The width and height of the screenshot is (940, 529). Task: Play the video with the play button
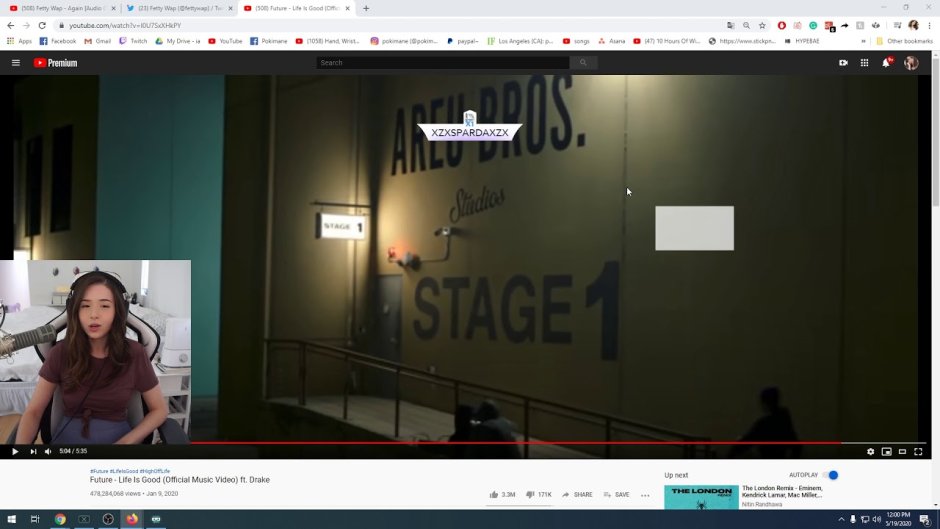point(15,452)
